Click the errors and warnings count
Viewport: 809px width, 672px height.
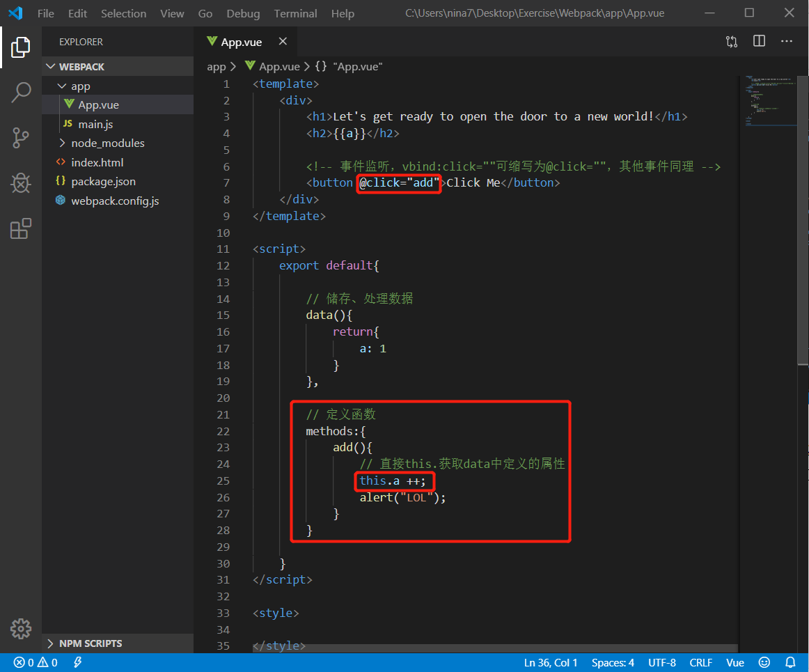[x=36, y=662]
